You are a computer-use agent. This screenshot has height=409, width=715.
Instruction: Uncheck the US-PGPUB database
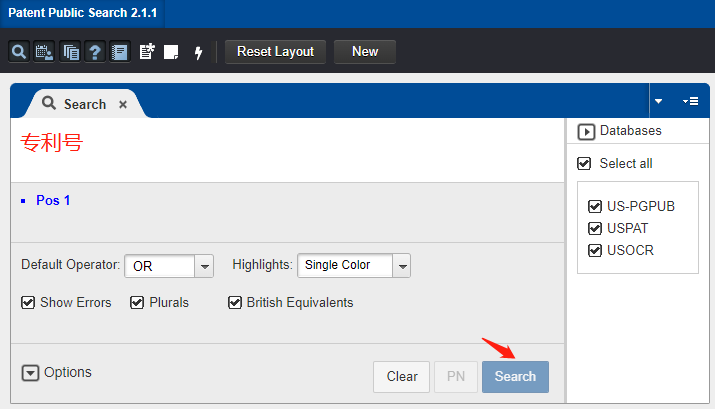[595, 207]
